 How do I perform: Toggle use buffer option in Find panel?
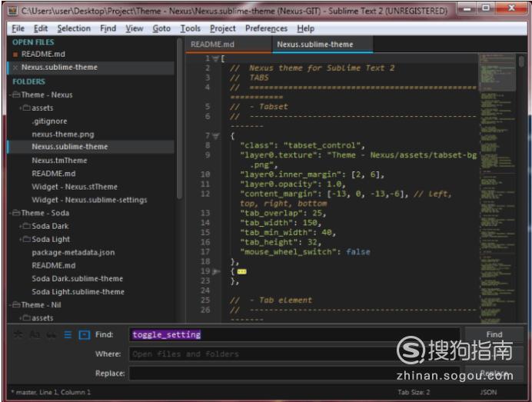point(84,335)
